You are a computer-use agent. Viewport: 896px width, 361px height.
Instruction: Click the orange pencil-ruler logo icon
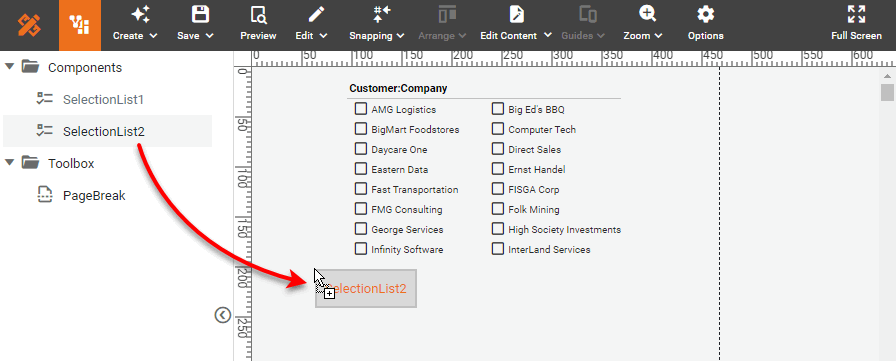click(x=29, y=25)
